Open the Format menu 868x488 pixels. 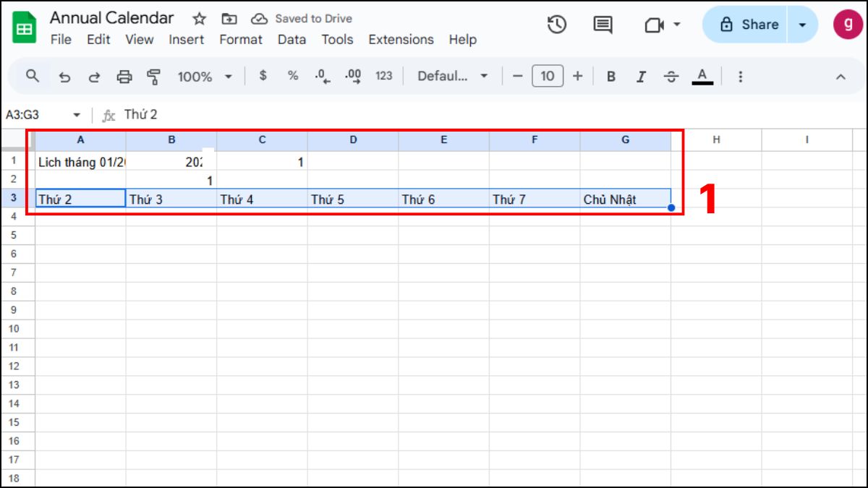(x=241, y=40)
